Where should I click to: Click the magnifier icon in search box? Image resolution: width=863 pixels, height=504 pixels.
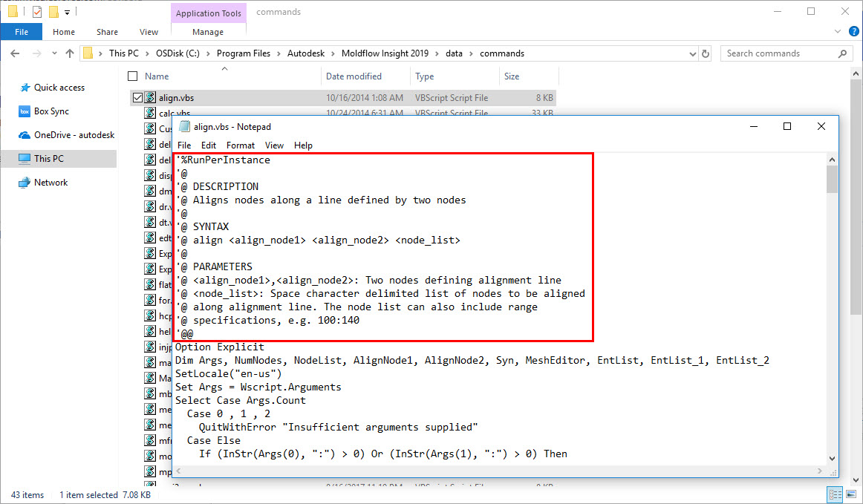[843, 53]
